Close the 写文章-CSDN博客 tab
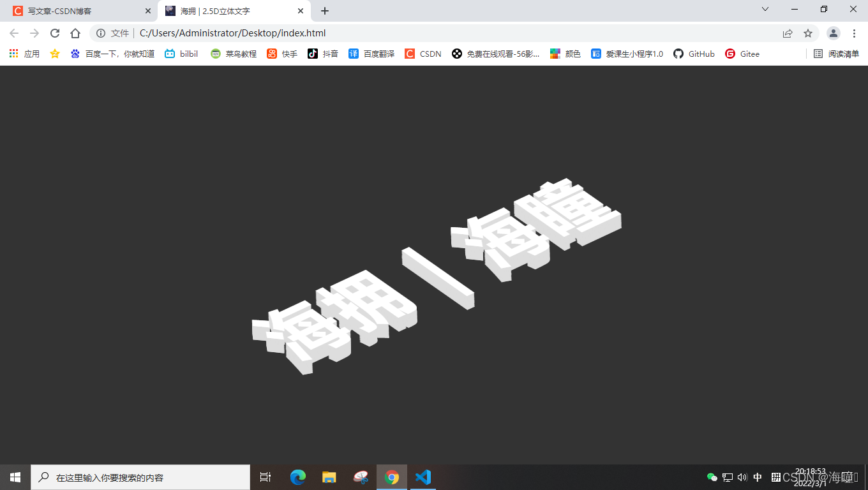Image resolution: width=868 pixels, height=490 pixels. click(x=148, y=11)
